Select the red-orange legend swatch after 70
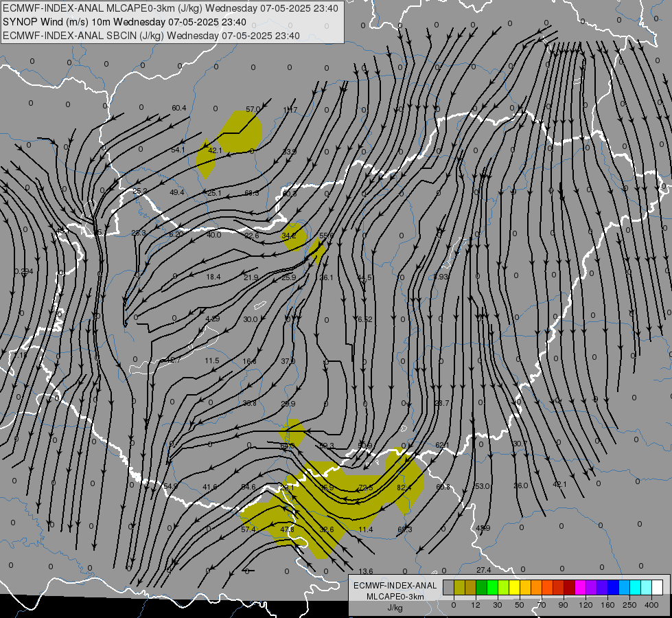 pyautogui.click(x=547, y=588)
